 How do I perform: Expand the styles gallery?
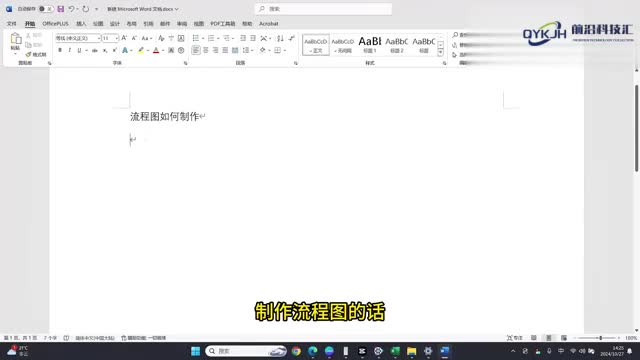point(440,53)
